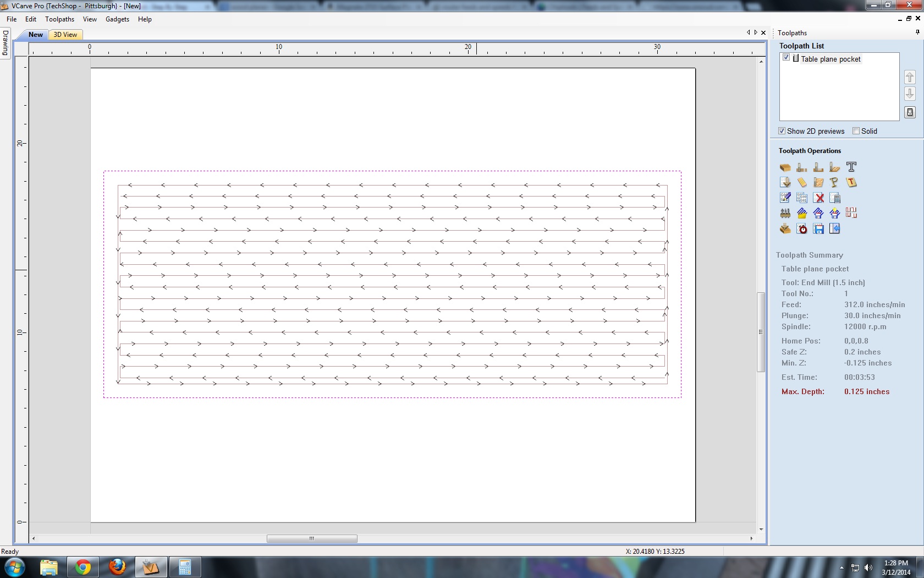Go to next view tab arrow

756,32
